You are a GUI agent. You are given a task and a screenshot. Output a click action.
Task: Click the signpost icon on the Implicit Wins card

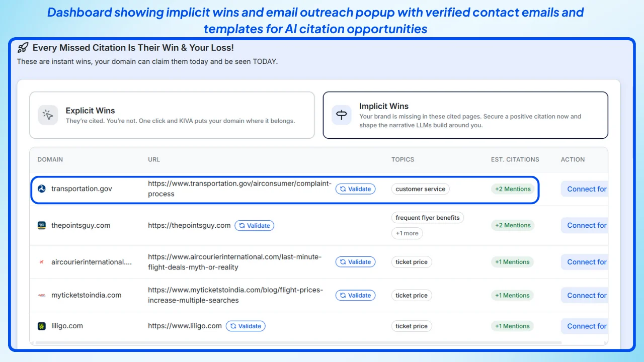pos(342,115)
